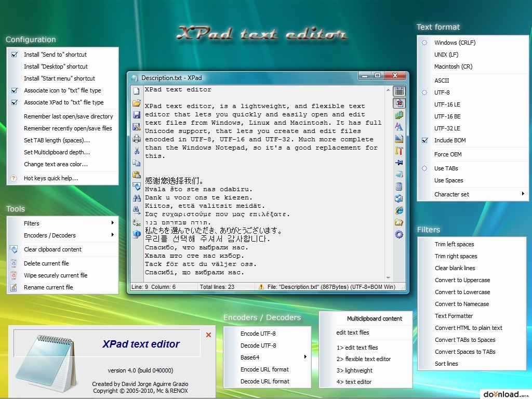Expand the Character set submenu
This screenshot has width=532, height=399.
tap(473, 194)
